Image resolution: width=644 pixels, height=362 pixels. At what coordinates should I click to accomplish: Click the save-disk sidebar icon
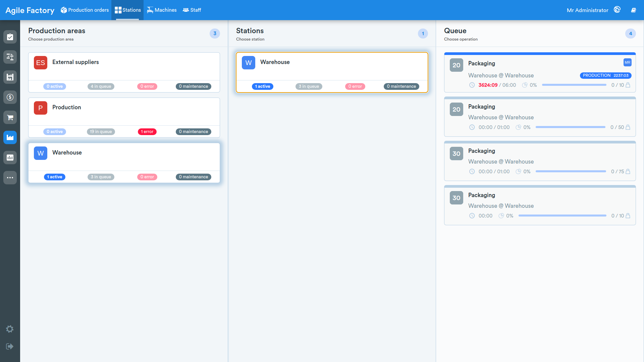(x=10, y=77)
